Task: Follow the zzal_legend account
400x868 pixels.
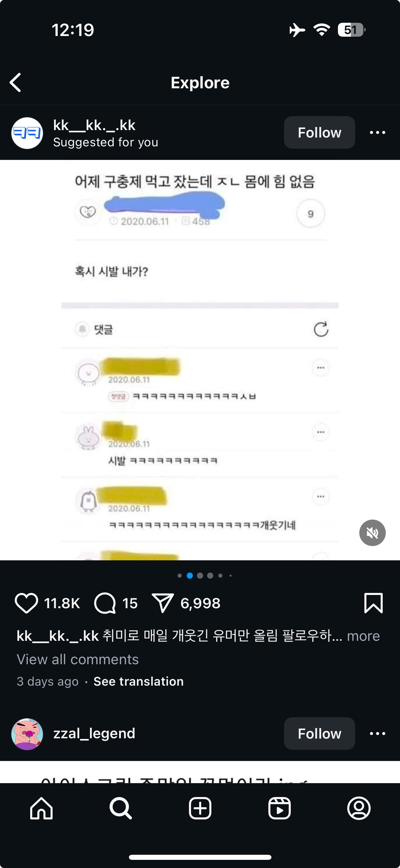Action: point(319,734)
